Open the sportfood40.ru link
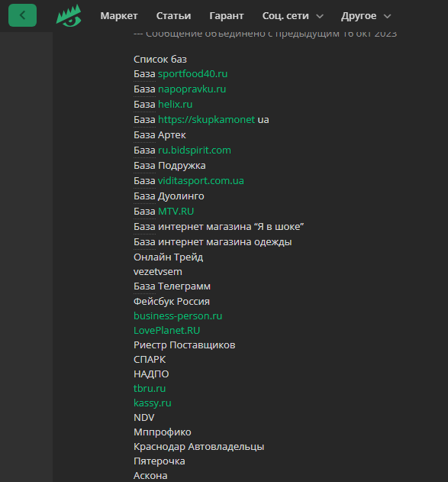Viewport: 448px width, 482px height. pos(192,74)
